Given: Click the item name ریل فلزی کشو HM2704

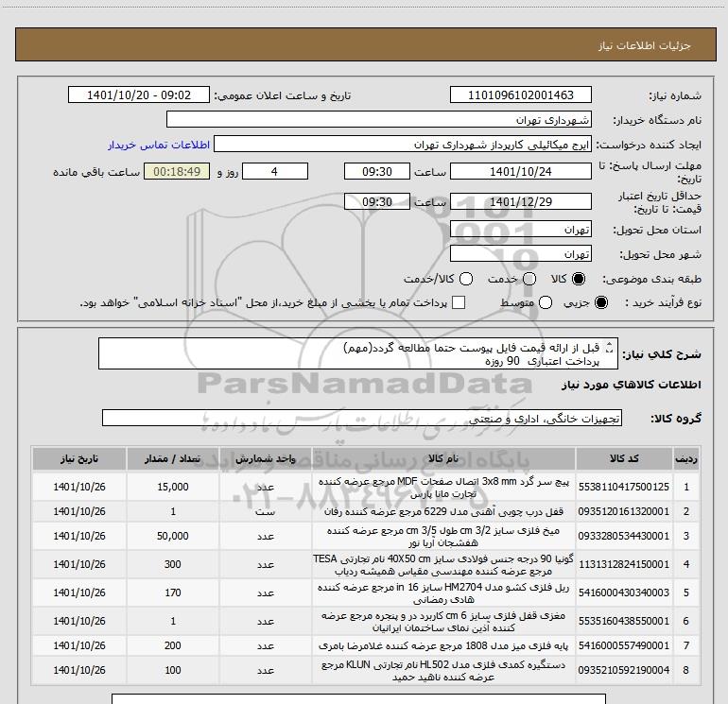Looking at the screenshot, I should 443,593.
